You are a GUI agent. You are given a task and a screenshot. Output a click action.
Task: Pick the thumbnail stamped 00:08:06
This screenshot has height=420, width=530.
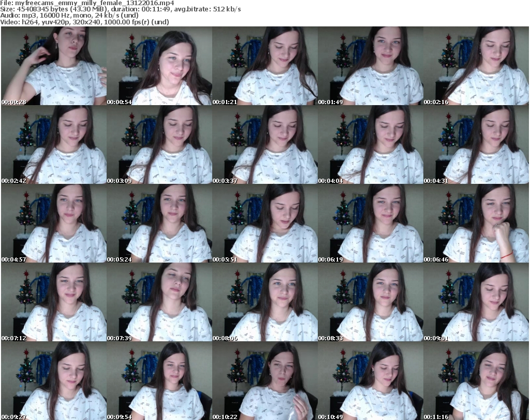(x=264, y=302)
